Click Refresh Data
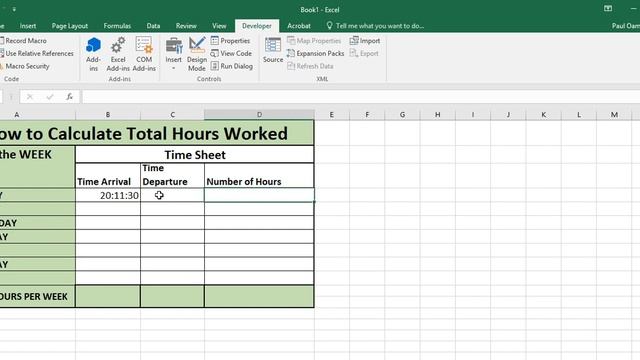 pyautogui.click(x=310, y=66)
